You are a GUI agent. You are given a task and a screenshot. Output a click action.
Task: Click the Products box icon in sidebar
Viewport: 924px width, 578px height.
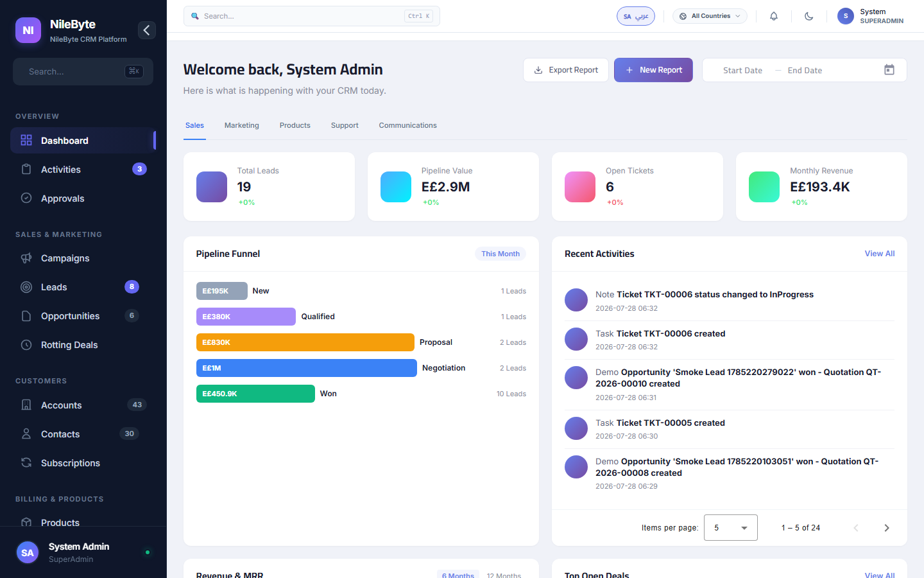tap(26, 522)
